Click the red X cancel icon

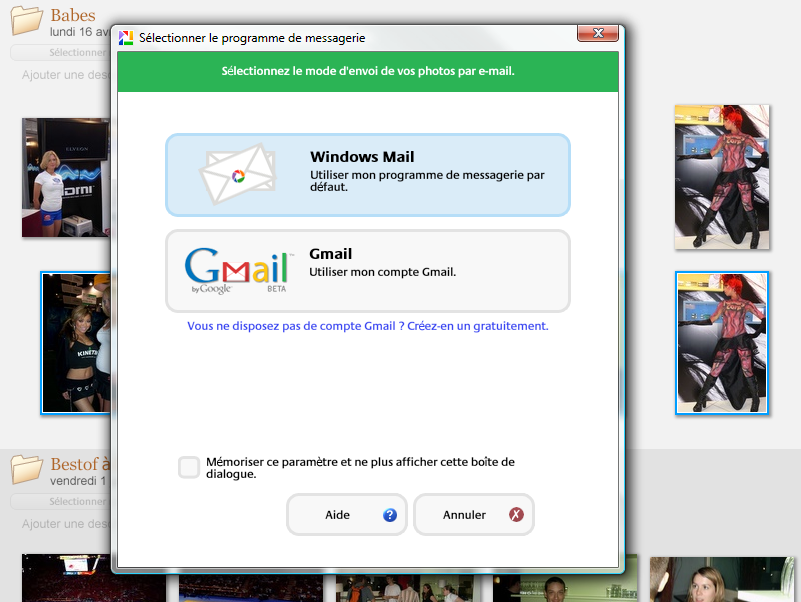click(x=516, y=515)
